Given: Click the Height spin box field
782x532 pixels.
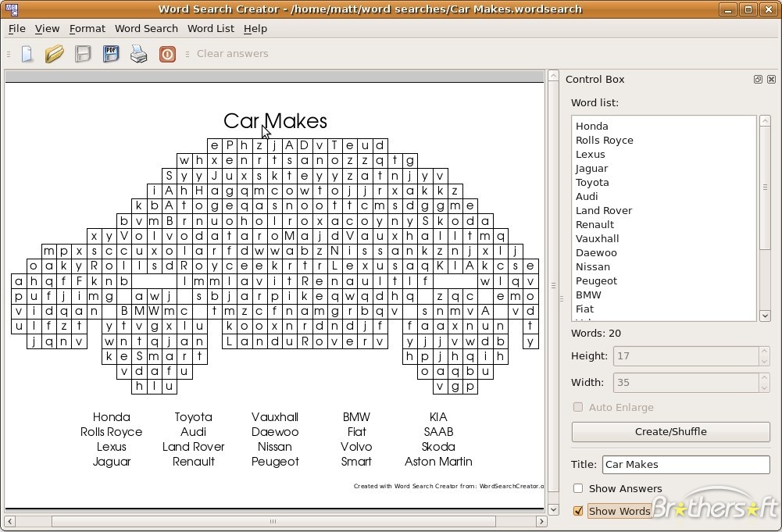Looking at the screenshot, I should point(686,356).
